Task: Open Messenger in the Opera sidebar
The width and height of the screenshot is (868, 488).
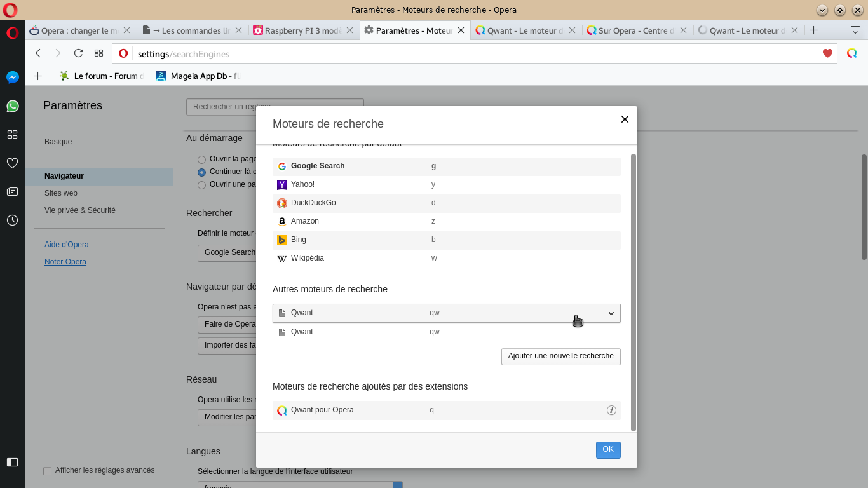Action: point(12,77)
